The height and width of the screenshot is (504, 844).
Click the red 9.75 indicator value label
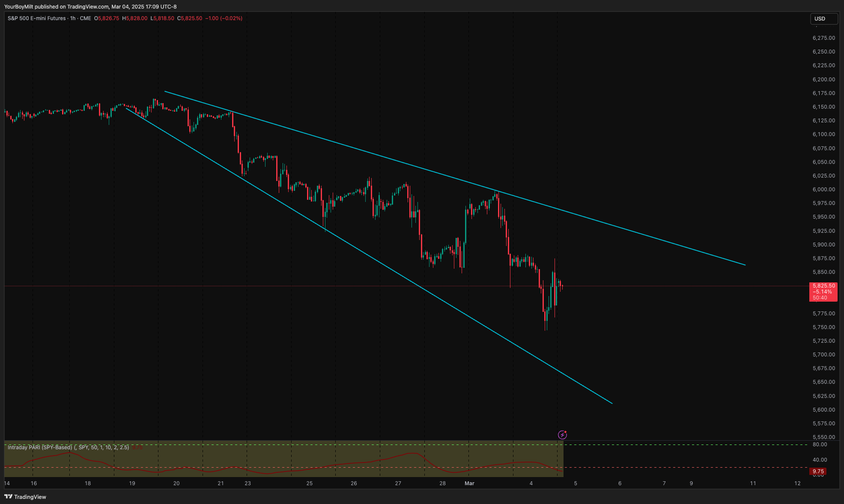click(817, 471)
